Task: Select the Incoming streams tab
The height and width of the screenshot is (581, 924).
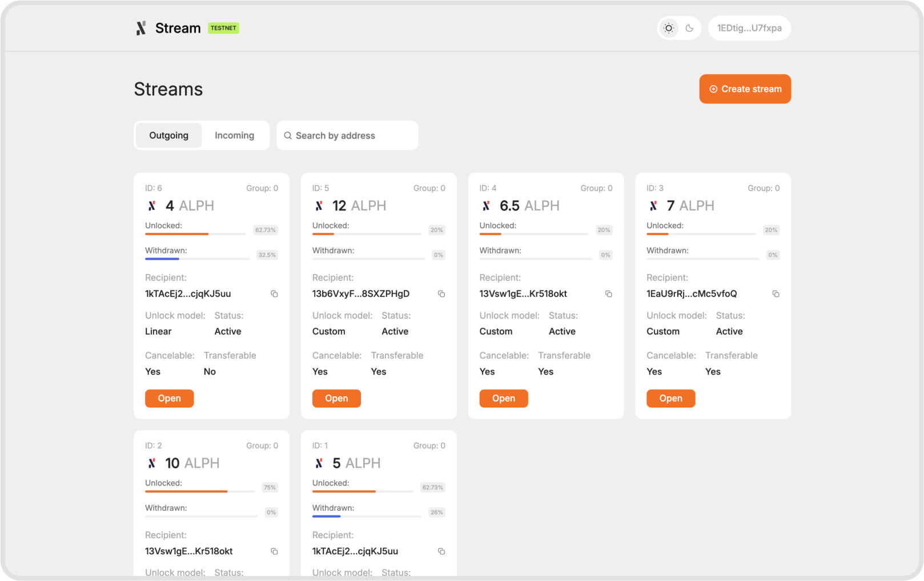Action: pyautogui.click(x=234, y=135)
